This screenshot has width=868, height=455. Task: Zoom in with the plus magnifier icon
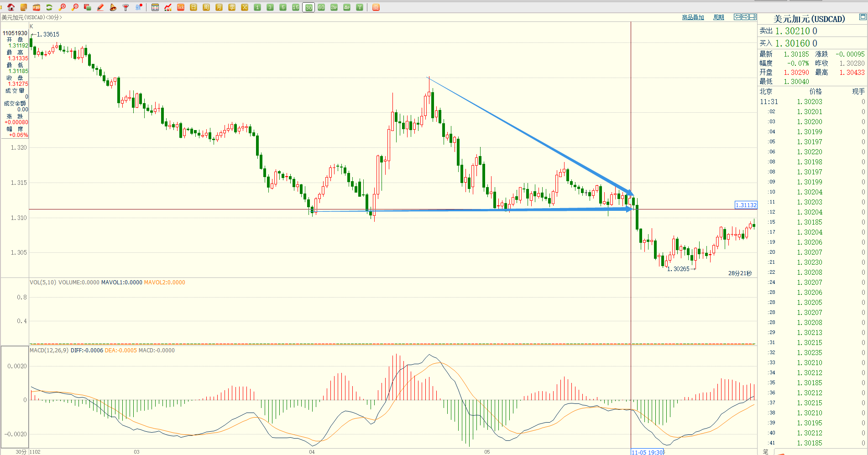(63, 7)
